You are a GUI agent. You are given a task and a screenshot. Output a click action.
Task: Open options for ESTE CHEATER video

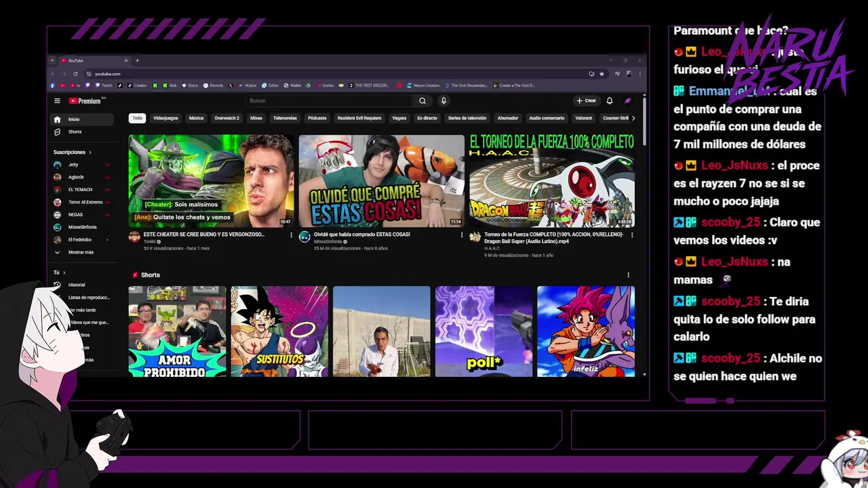pos(291,235)
